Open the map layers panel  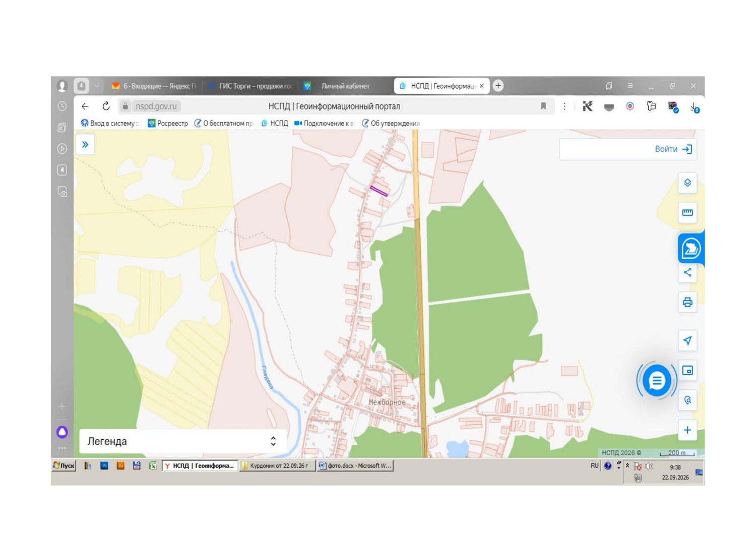pyautogui.click(x=687, y=183)
